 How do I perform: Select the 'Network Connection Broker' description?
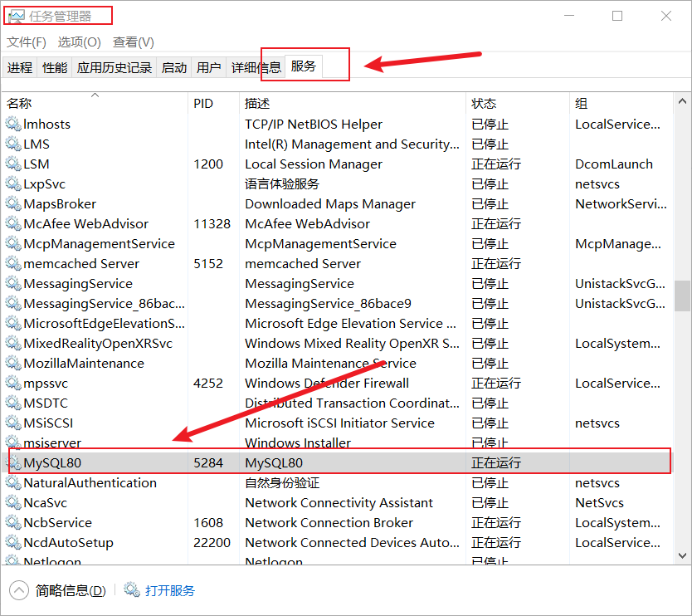click(x=329, y=522)
